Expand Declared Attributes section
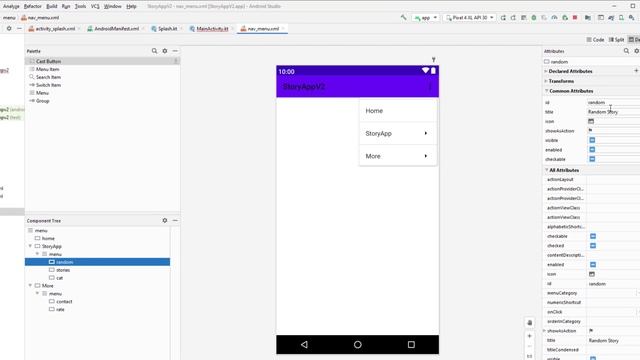The height and width of the screenshot is (360, 640). (x=546, y=71)
